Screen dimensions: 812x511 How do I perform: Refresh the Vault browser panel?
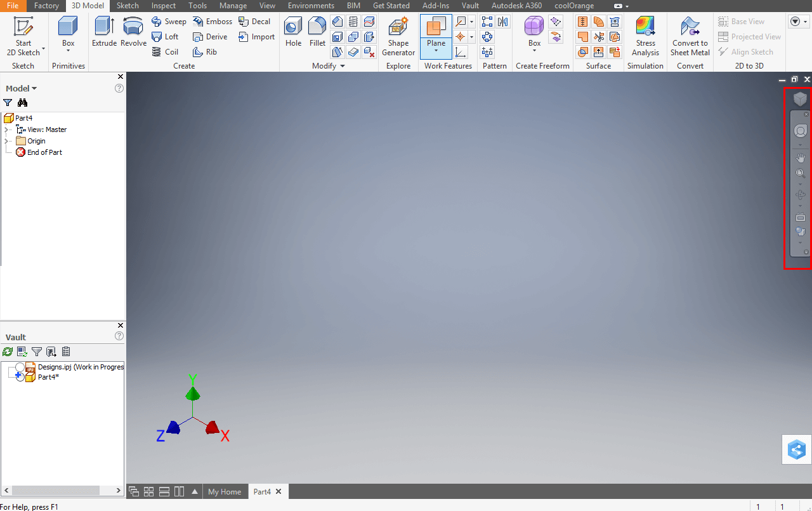coord(8,351)
